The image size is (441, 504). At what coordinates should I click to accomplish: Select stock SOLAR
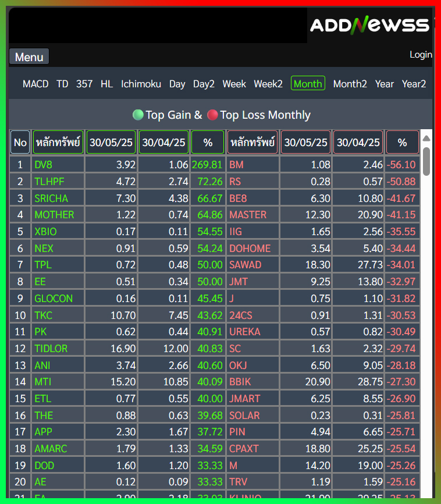coord(244,416)
